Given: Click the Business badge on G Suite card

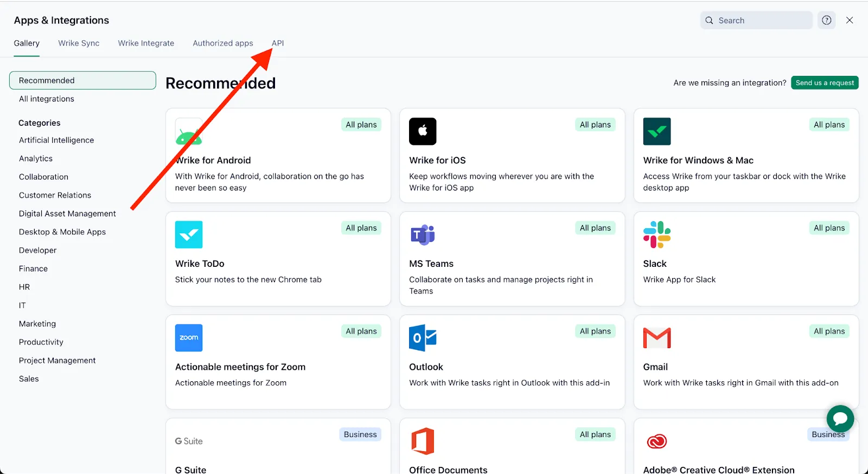Looking at the screenshot, I should coord(360,434).
